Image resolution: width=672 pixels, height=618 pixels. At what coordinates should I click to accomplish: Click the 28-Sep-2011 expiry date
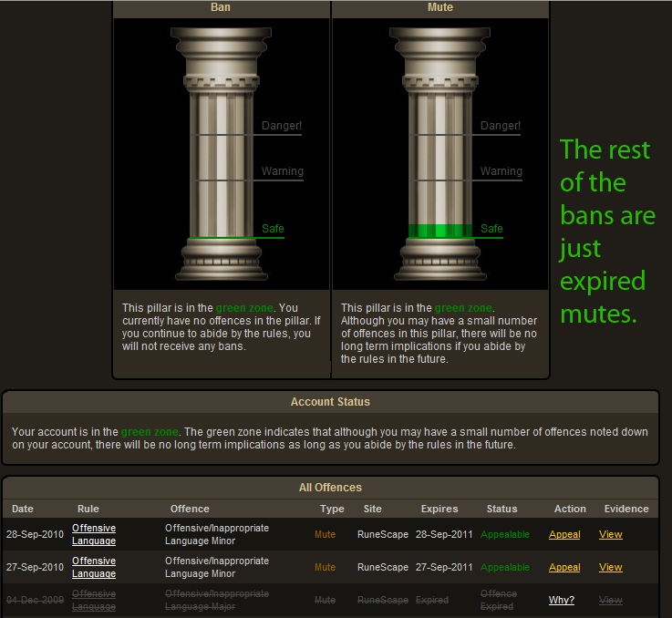point(444,534)
